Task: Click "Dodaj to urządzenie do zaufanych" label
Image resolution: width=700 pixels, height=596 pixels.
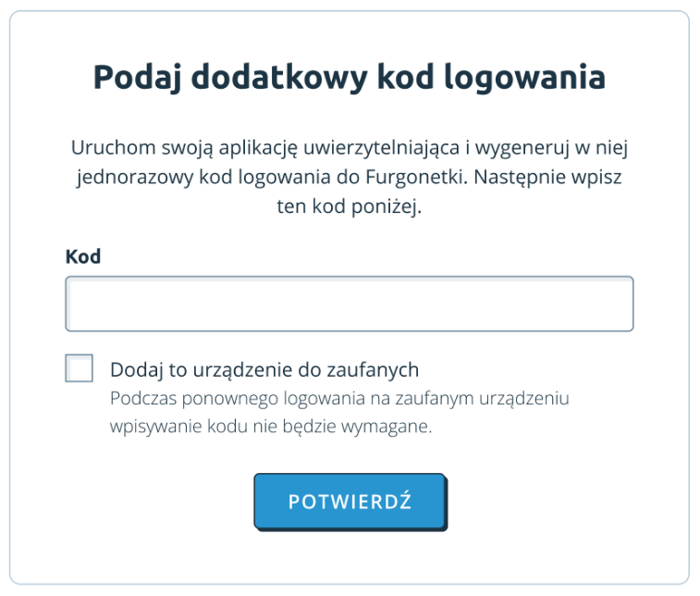Action: point(264,370)
